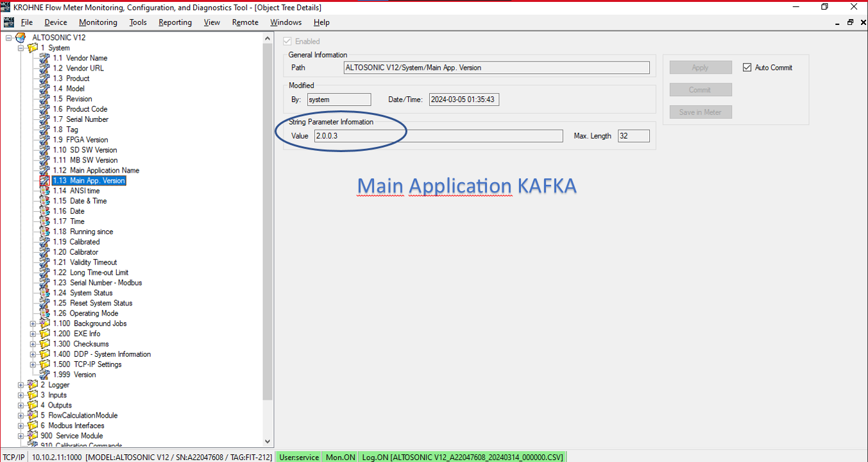Image resolution: width=868 pixels, height=462 pixels.
Task: Click the tree panel scroll up arrow
Action: click(x=268, y=38)
